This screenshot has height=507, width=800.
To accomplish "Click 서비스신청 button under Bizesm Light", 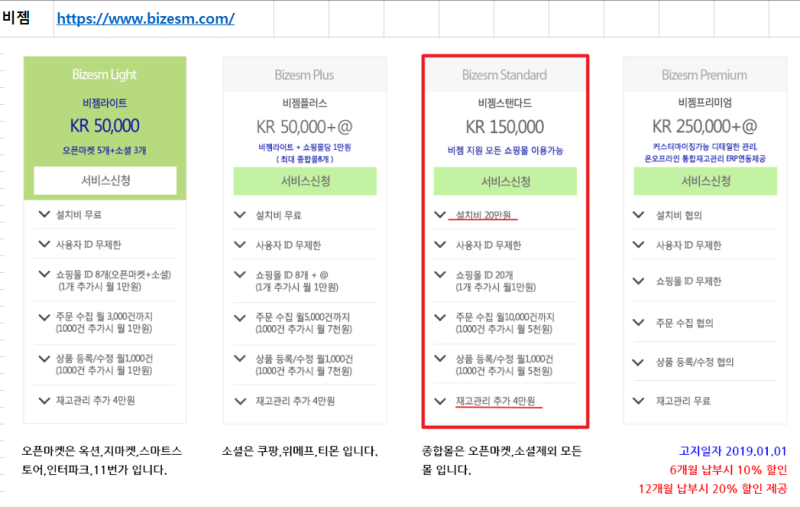I will pyautogui.click(x=105, y=180).
